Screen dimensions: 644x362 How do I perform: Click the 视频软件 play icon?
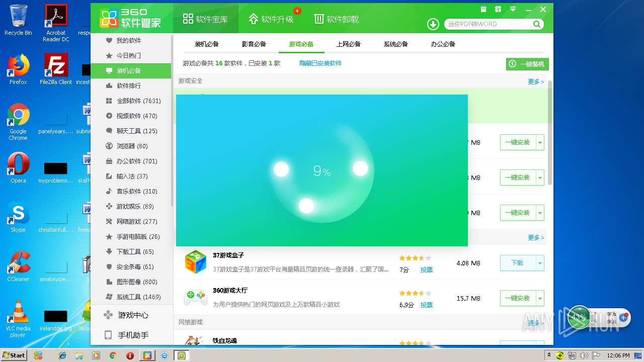pyautogui.click(x=109, y=116)
